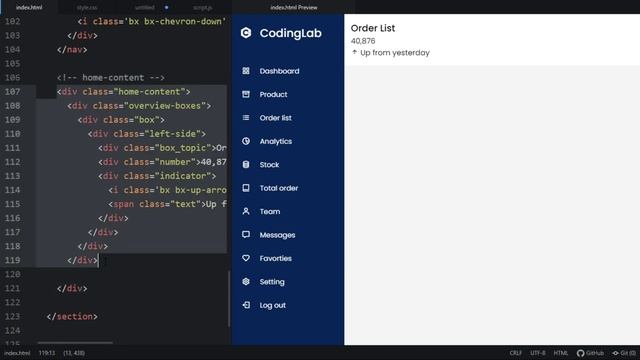Click the HTML grammar selector
Image resolution: width=640 pixels, height=360 pixels.
coord(560,353)
